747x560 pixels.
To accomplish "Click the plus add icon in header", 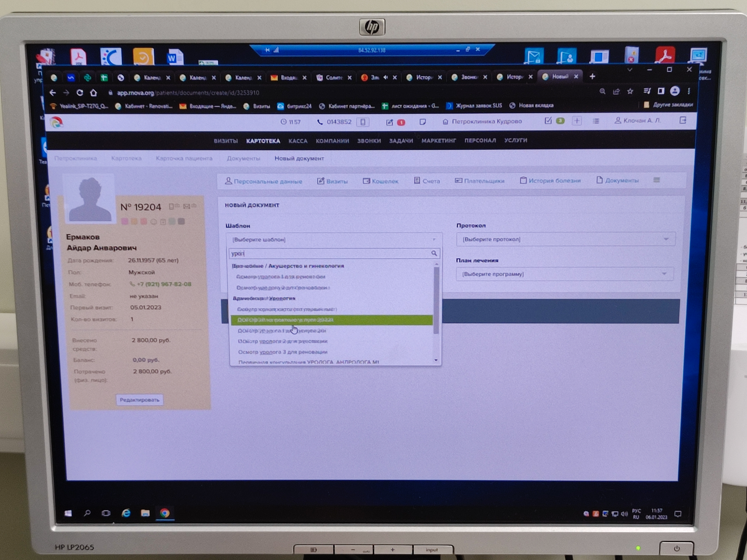I will [x=577, y=121].
